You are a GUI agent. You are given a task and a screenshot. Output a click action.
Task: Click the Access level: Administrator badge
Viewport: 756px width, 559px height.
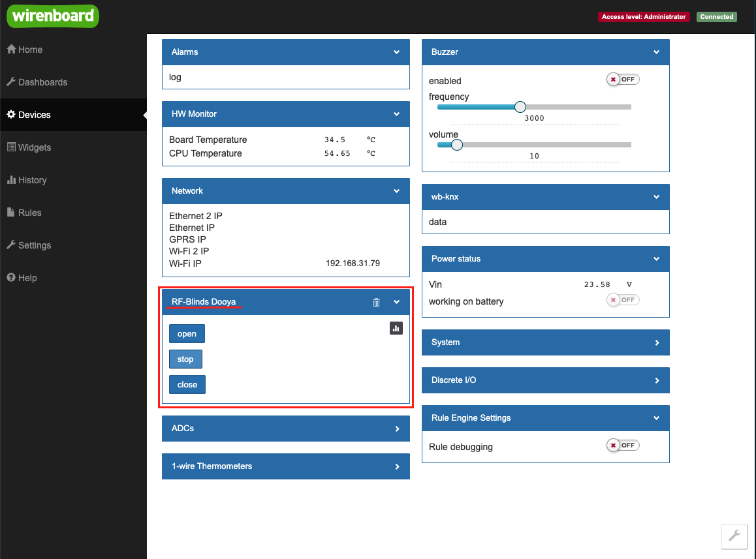tap(644, 17)
